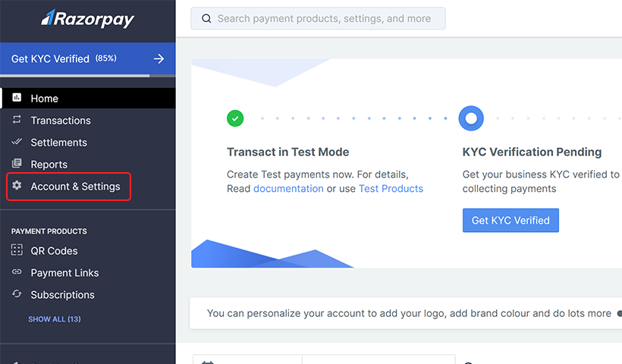This screenshot has height=364, width=622.
Task: Click the blue KYC pending step circle
Action: pos(471,118)
